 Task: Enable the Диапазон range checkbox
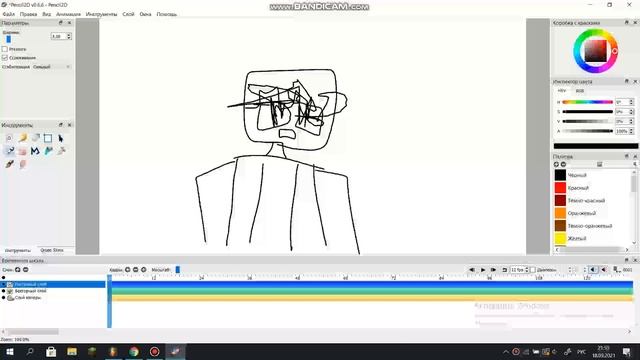pyautogui.click(x=533, y=270)
